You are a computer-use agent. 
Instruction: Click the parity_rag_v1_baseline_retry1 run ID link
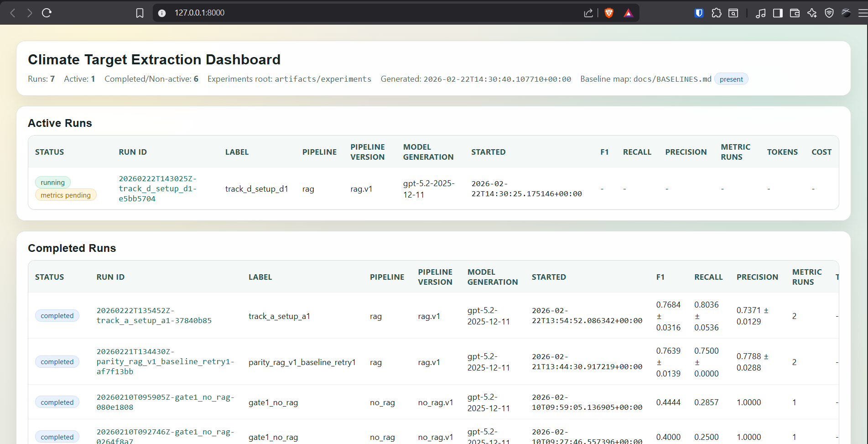pyautogui.click(x=165, y=361)
